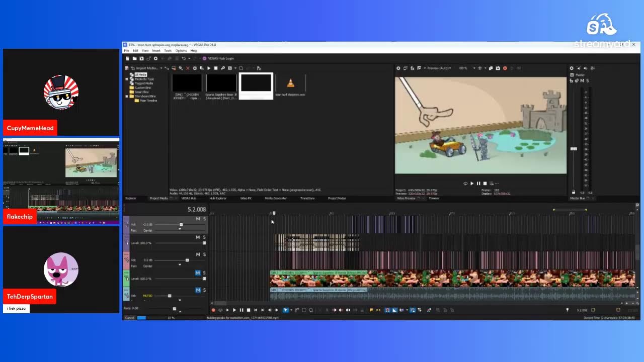
Task: Mute the second track (Level 100%) with M
Action: point(198,237)
